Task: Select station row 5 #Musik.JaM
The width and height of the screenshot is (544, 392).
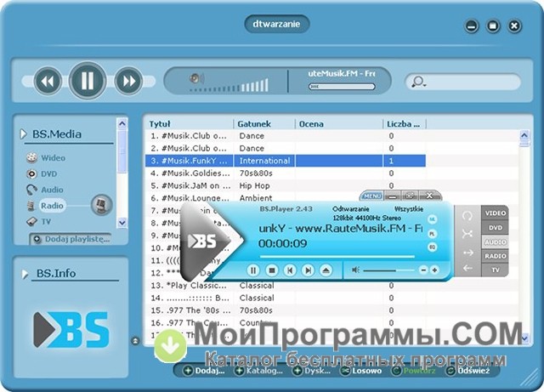Action: 286,185
